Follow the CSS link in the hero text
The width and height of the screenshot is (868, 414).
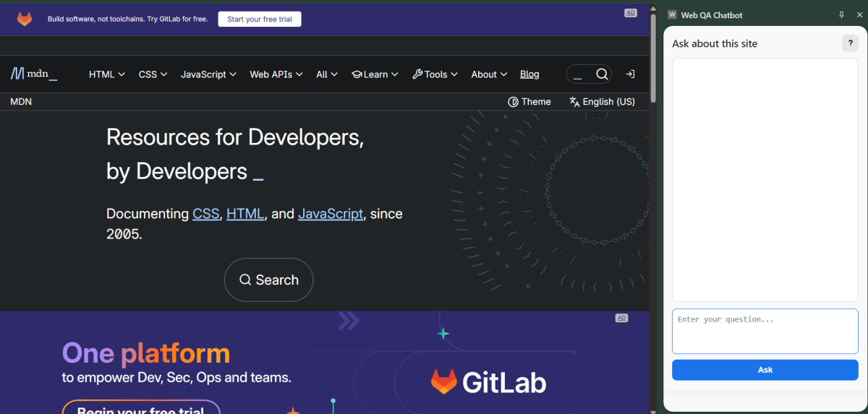pos(205,214)
